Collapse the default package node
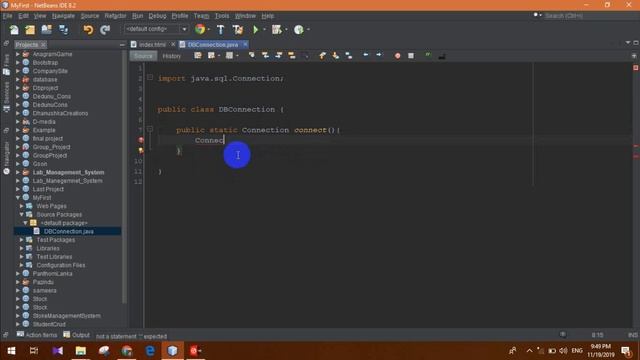 [25, 223]
